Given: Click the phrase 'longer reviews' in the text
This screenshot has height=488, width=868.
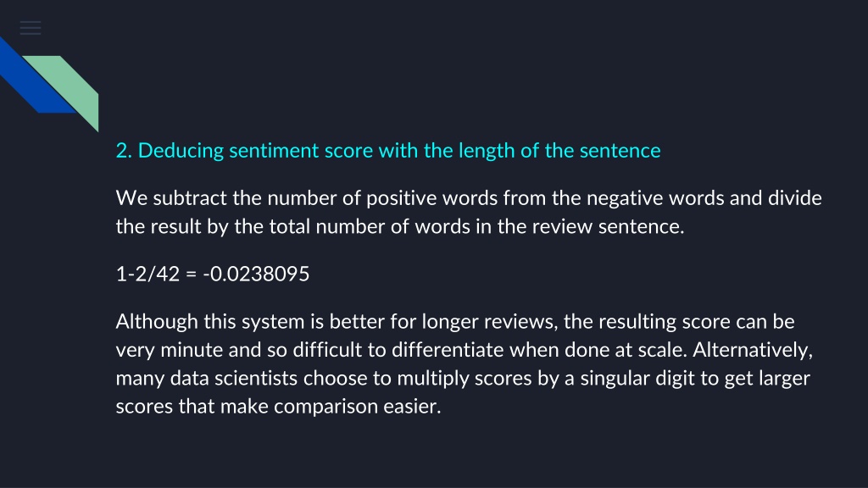Looking at the screenshot, I should 489,321.
